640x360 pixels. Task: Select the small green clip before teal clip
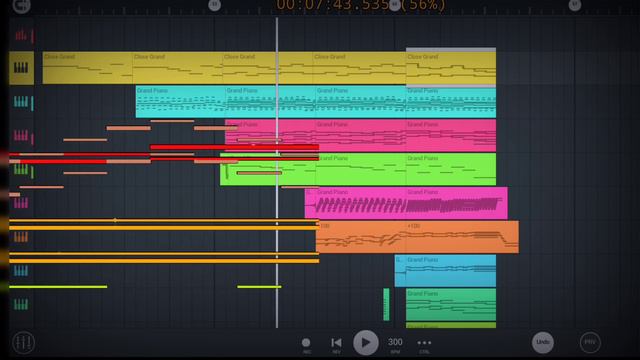pyautogui.click(x=386, y=304)
